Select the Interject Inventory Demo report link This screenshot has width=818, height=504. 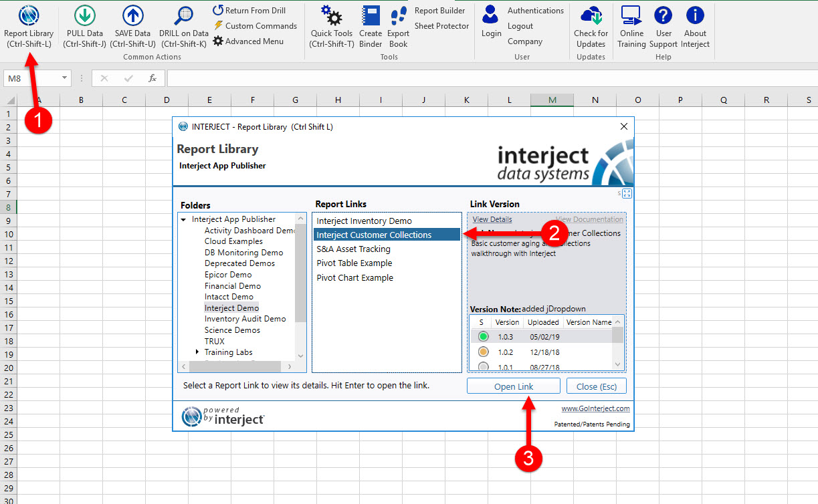387,221
